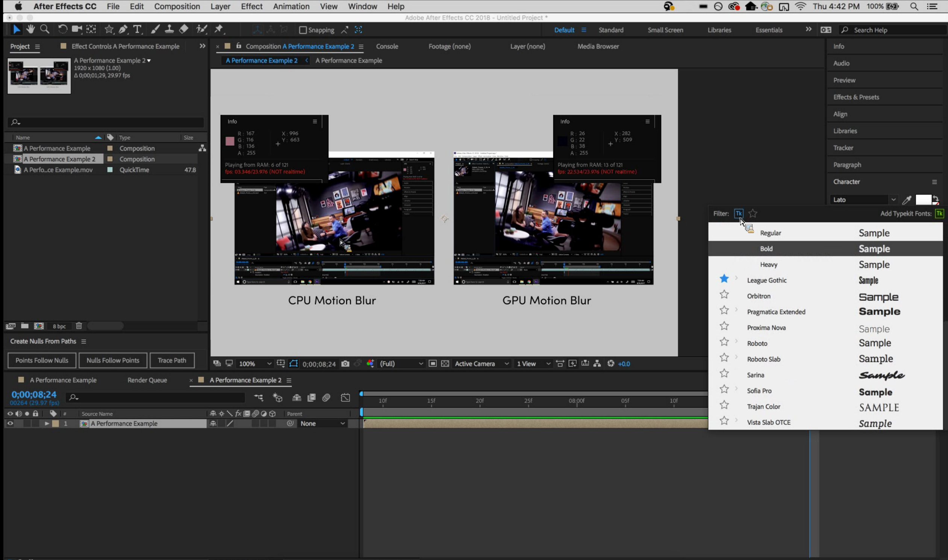The width and height of the screenshot is (948, 560).
Task: Toggle transparency grid in the viewer
Action: coord(445,363)
